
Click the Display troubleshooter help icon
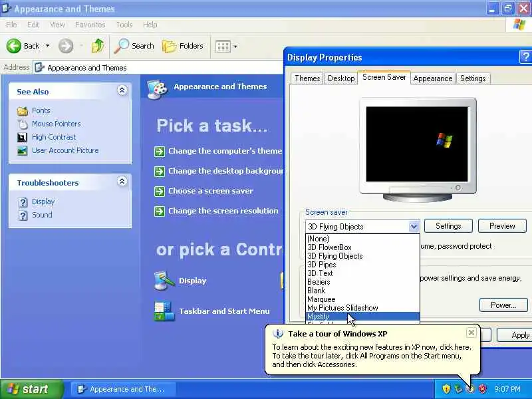click(x=23, y=202)
